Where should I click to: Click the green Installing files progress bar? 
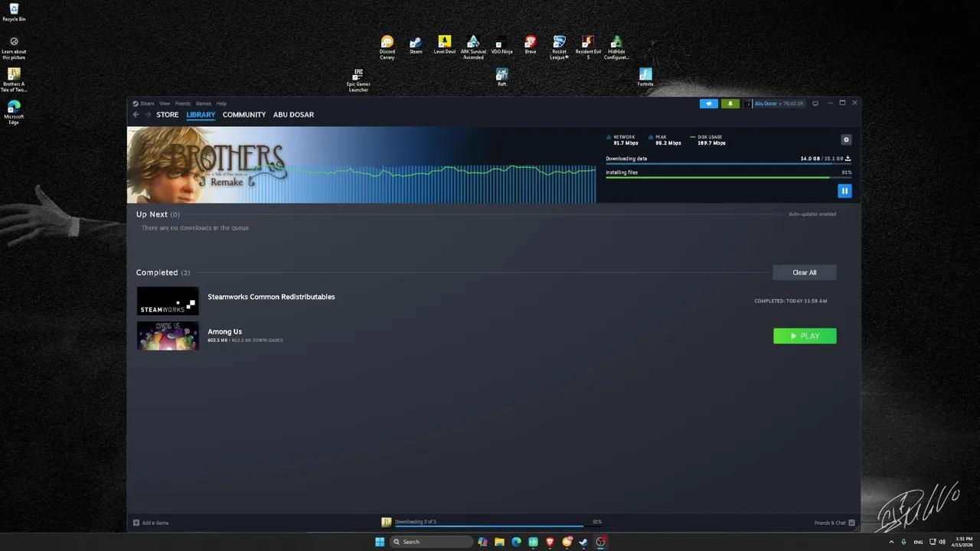[x=728, y=178]
